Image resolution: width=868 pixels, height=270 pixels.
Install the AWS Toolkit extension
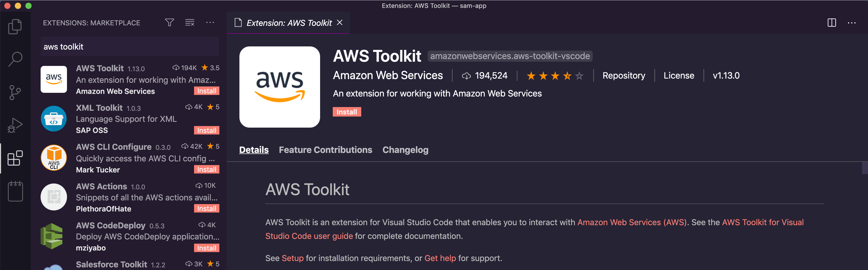pos(347,112)
